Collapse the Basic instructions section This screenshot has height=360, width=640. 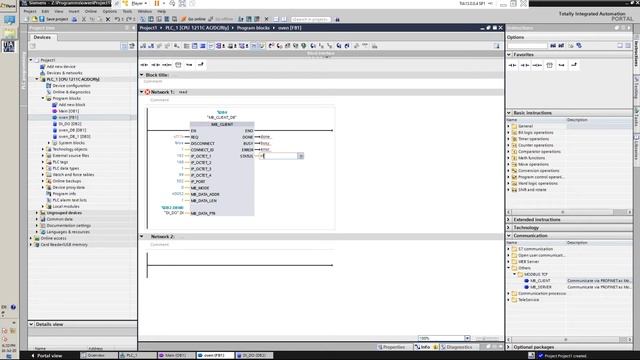[x=509, y=113]
